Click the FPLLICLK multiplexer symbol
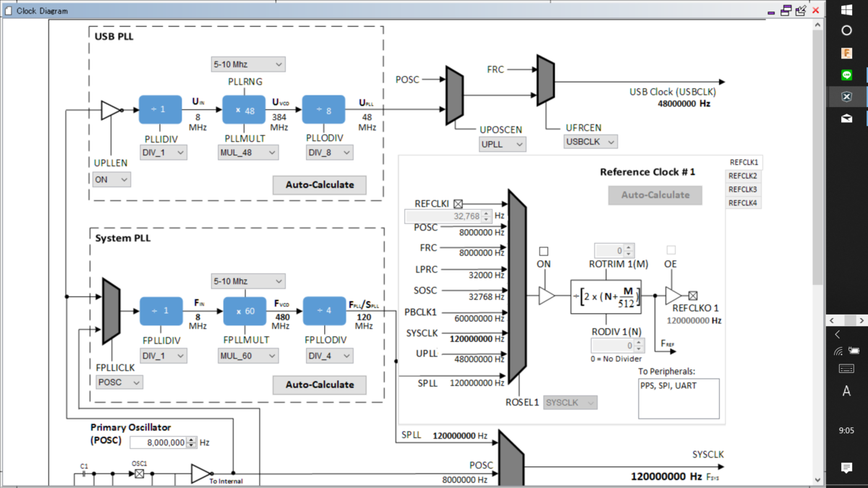This screenshot has height=488, width=868. click(111, 312)
